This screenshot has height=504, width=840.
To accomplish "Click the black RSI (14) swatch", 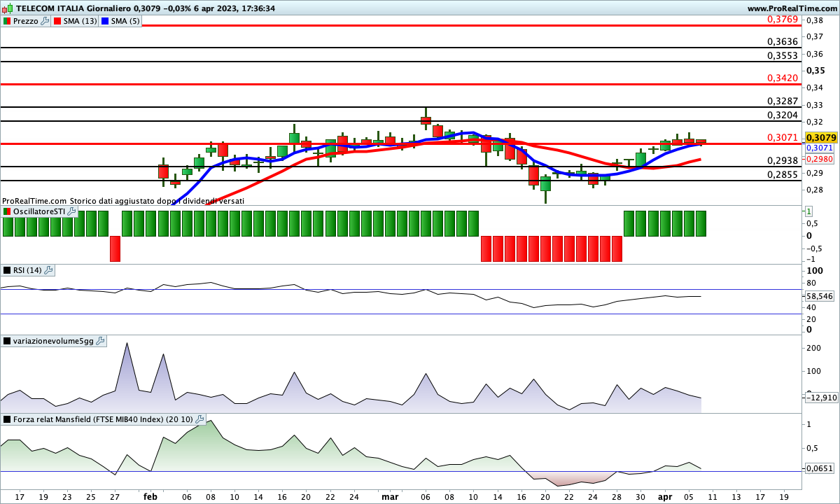I will coord(7,270).
